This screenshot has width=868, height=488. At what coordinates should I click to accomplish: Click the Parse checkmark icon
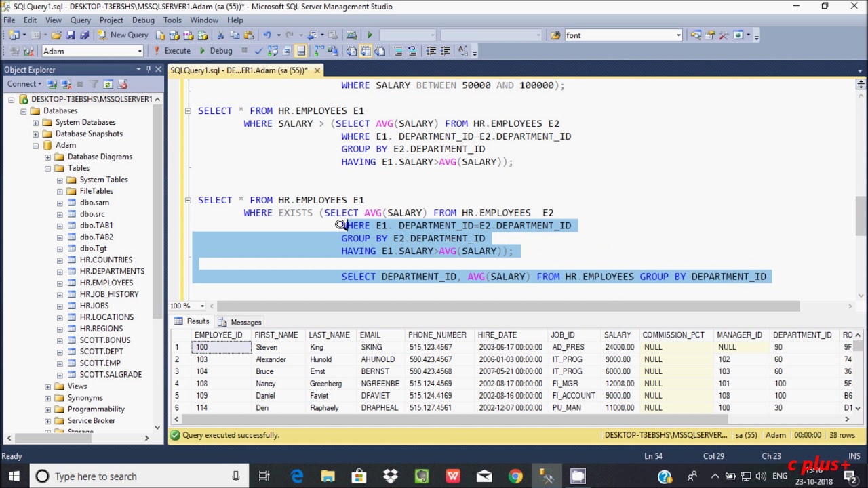258,51
